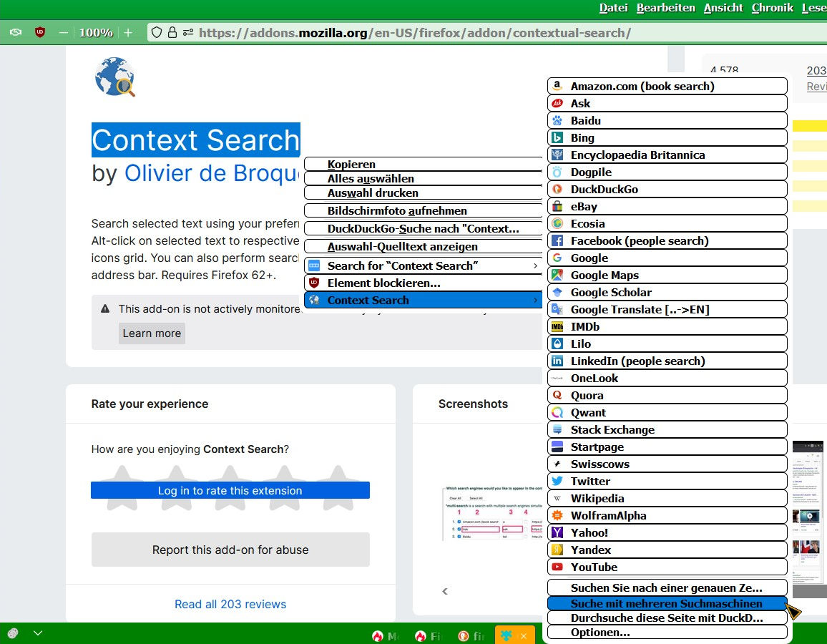Viewport: 827px width, 644px height.
Task: Select Bildschirmfoto aufnehmen menu entry
Action: [x=424, y=211]
